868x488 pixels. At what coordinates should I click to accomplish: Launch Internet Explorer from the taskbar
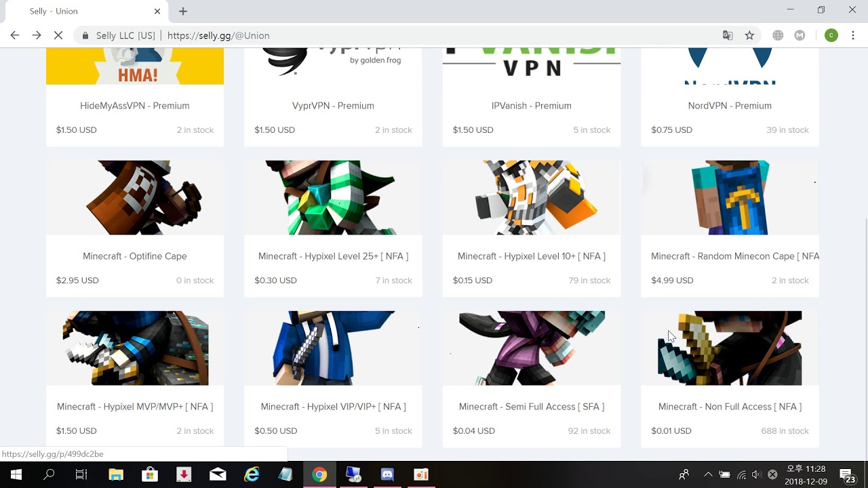[252, 474]
